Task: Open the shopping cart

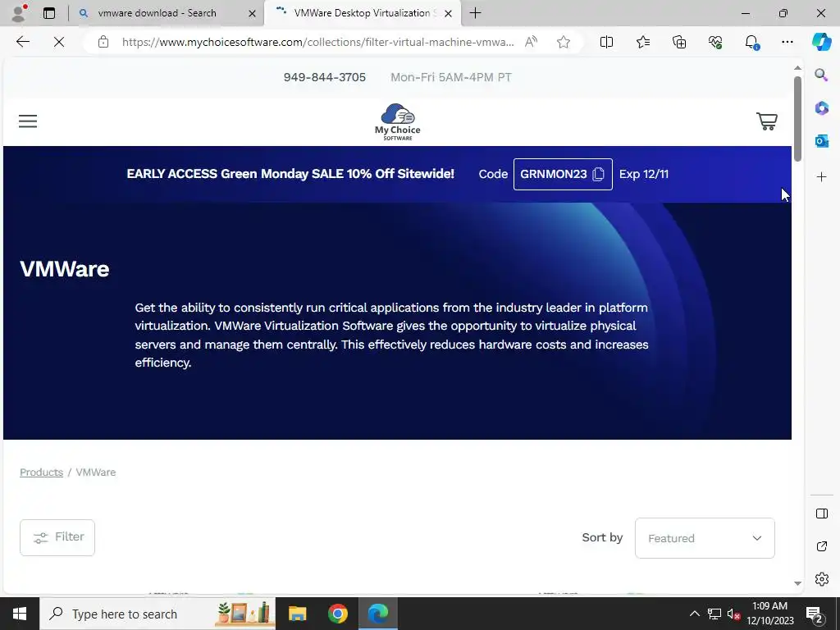Action: pyautogui.click(x=767, y=121)
